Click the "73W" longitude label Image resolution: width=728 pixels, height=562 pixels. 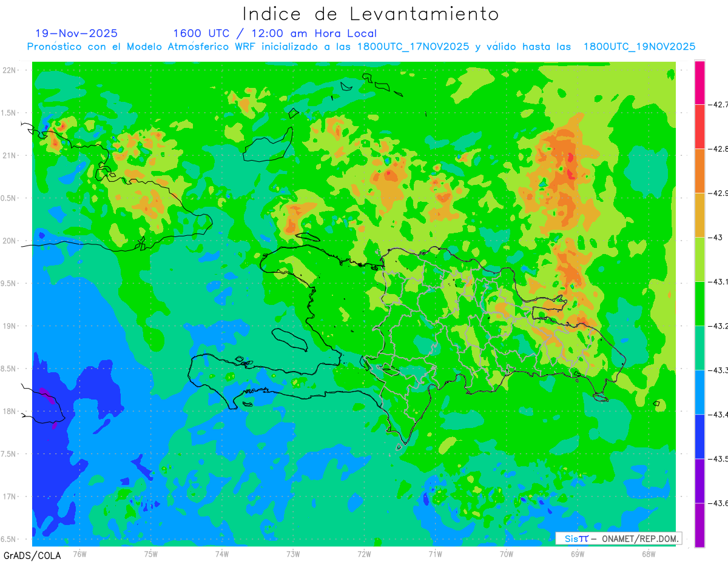point(293,554)
